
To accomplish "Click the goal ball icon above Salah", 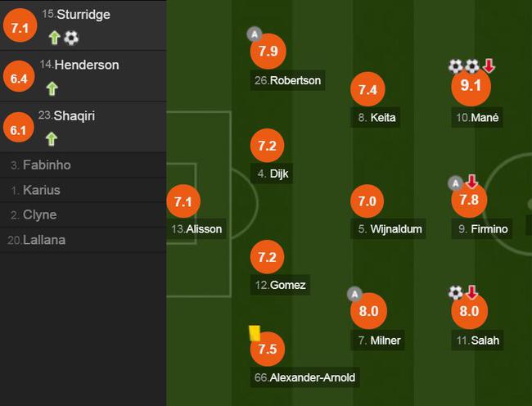I will (x=456, y=292).
